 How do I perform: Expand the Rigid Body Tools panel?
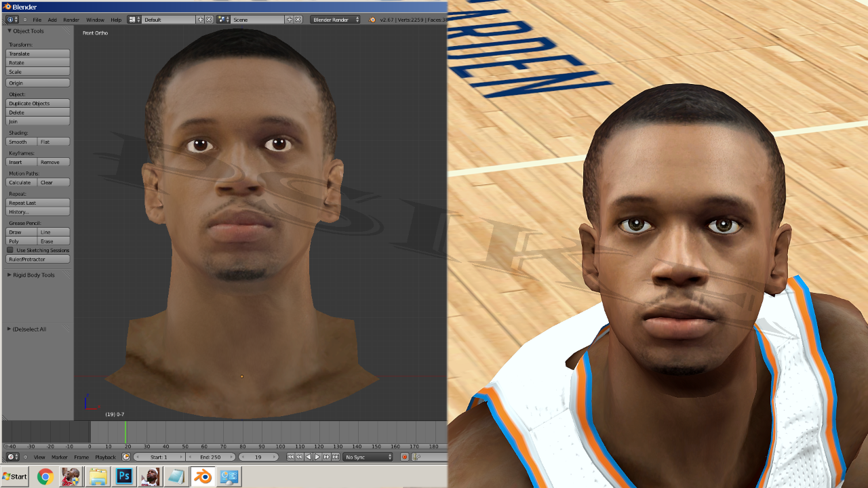(9, 275)
